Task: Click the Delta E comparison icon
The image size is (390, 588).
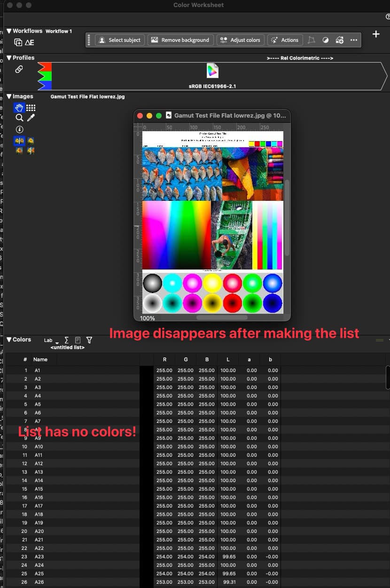Action: click(30, 42)
